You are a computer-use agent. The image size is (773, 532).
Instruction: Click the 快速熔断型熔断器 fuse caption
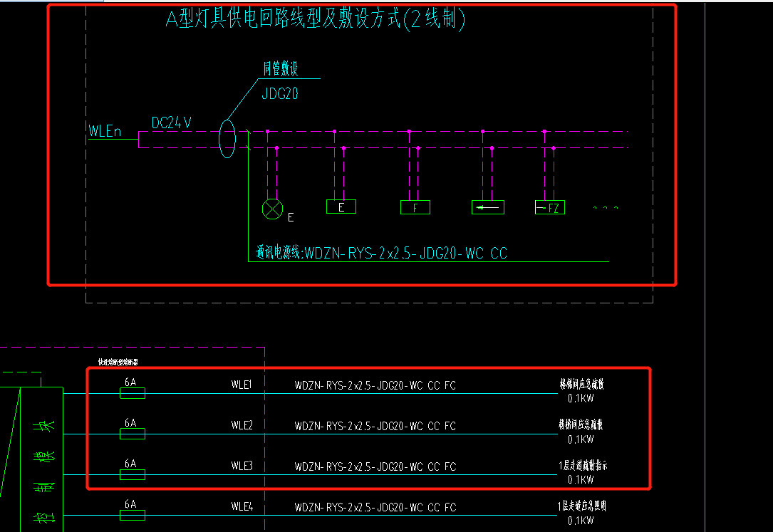click(118, 362)
